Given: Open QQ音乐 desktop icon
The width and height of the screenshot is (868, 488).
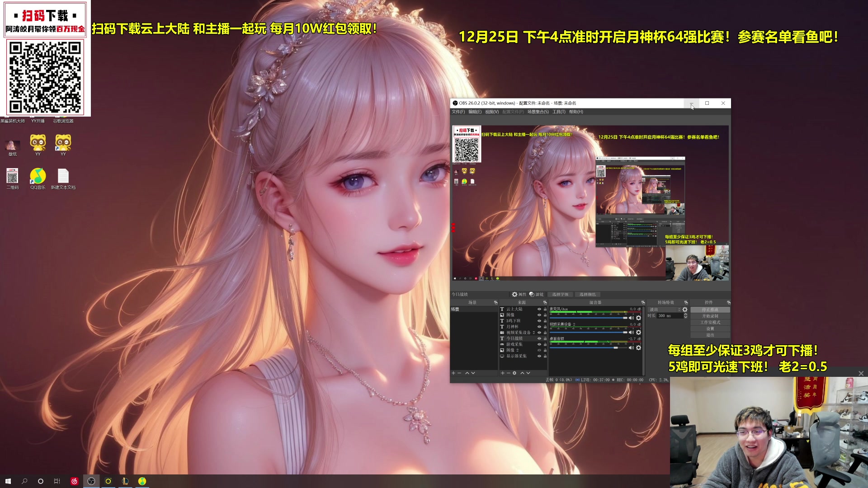Looking at the screenshot, I should pyautogui.click(x=38, y=177).
